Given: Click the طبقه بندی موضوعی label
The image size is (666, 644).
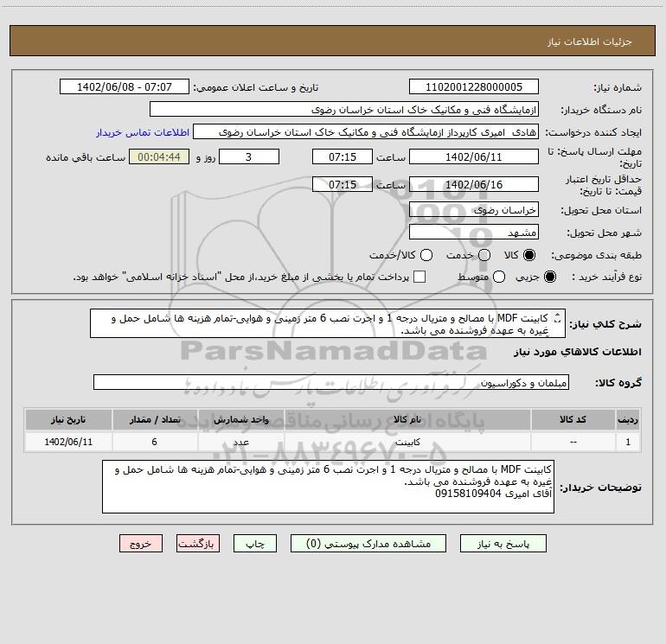Looking at the screenshot, I should point(596,256).
